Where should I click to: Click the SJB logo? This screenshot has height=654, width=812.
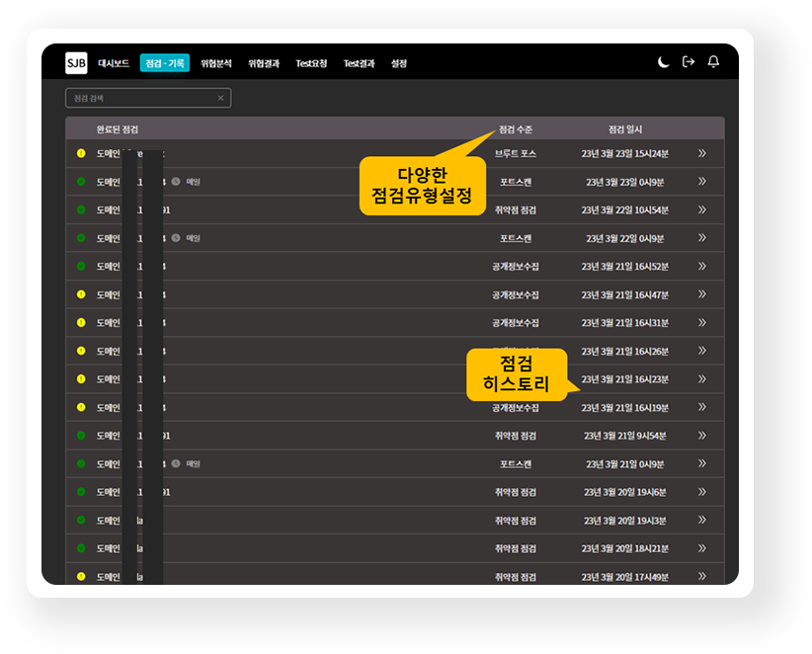click(x=76, y=62)
